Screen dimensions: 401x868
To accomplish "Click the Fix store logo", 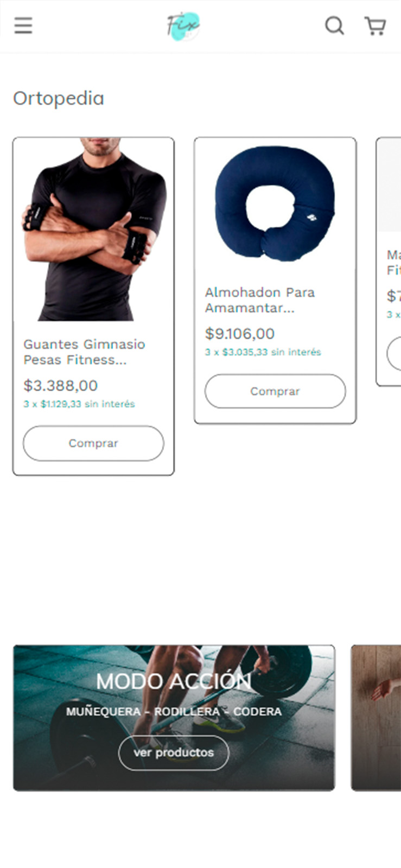I will 183,26.
